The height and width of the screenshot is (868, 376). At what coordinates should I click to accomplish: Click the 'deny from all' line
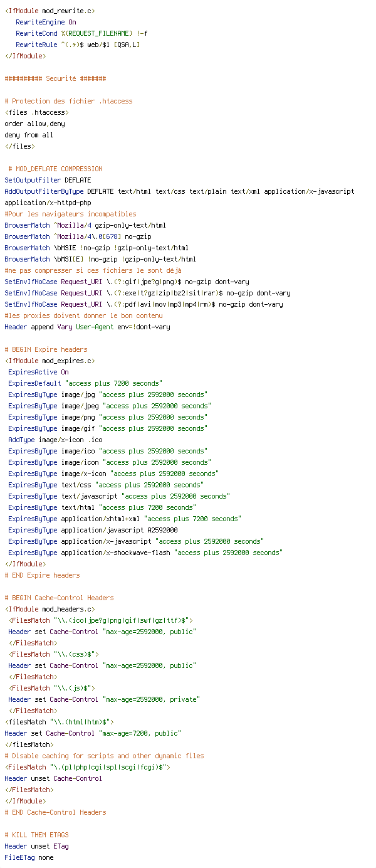29,135
